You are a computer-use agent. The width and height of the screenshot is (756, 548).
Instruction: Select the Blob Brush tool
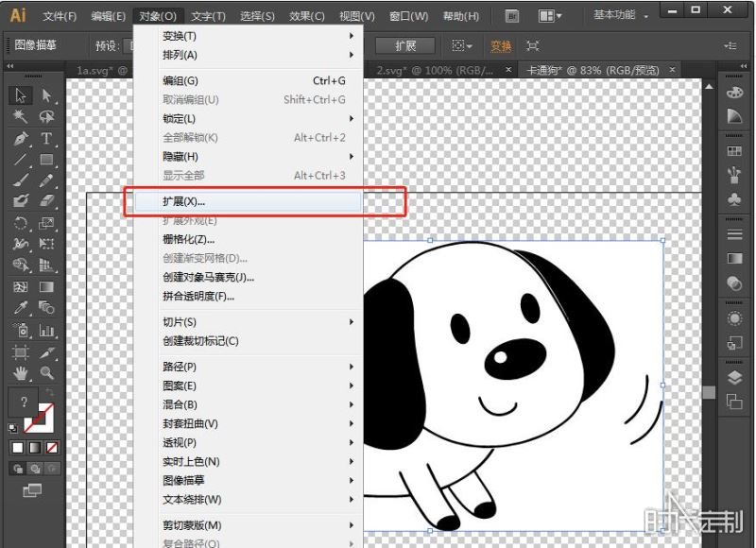pyautogui.click(x=20, y=200)
